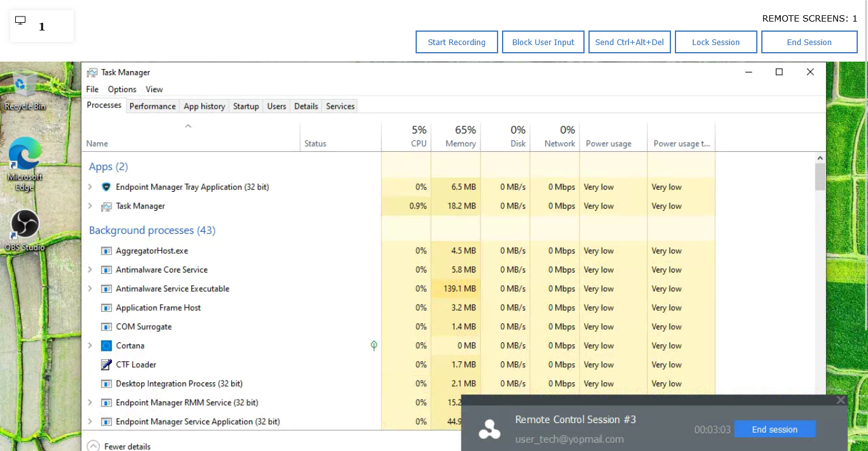Sort processes by the CPU column header
The width and height of the screenshot is (868, 451).
pyautogui.click(x=406, y=137)
